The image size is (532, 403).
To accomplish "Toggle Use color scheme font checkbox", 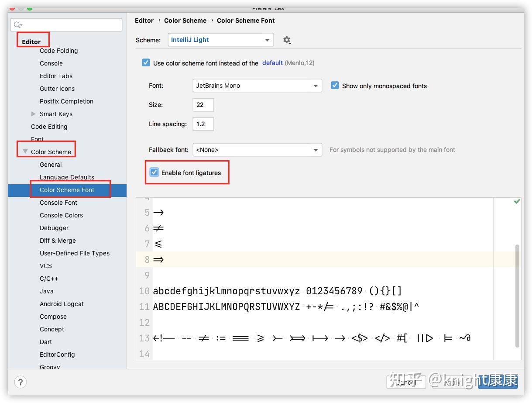I will pyautogui.click(x=146, y=63).
